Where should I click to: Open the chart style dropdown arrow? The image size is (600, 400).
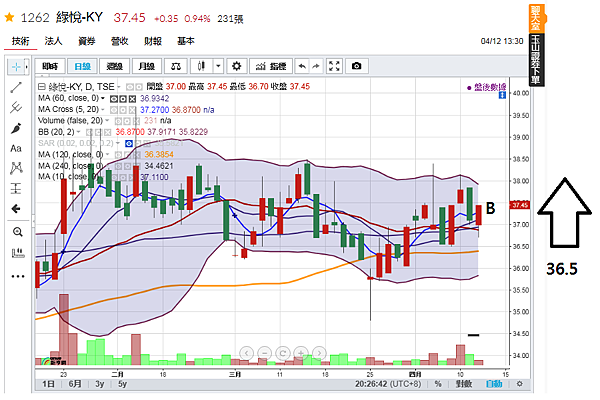[218, 66]
